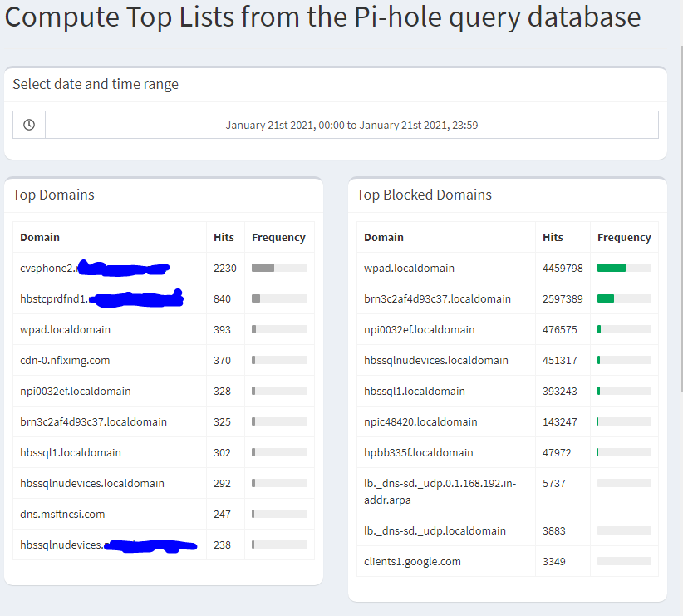This screenshot has height=616, width=683.
Task: Click brn3c2af4d93c37.localdomain in Top Blocked Domains
Action: (x=437, y=299)
